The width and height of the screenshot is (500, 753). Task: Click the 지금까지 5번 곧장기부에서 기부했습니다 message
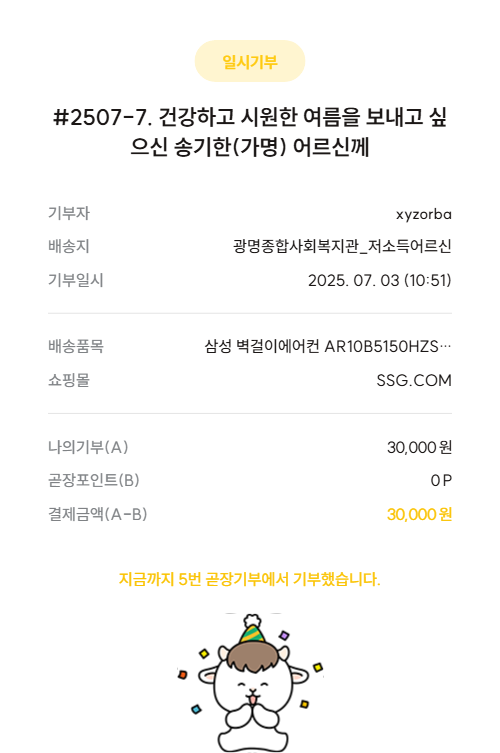tap(250, 579)
